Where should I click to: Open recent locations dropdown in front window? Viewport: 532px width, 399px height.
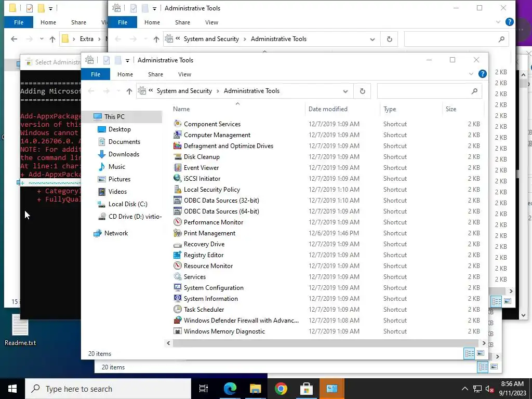click(x=118, y=91)
